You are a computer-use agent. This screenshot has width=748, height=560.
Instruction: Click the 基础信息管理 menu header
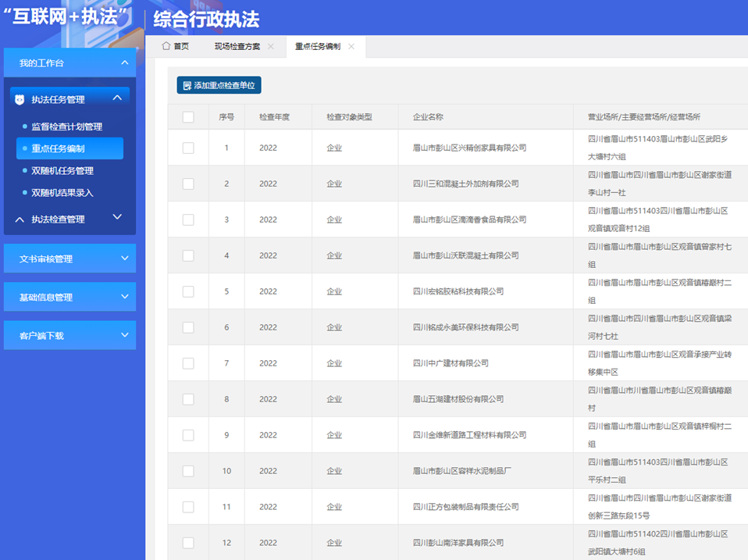69,297
